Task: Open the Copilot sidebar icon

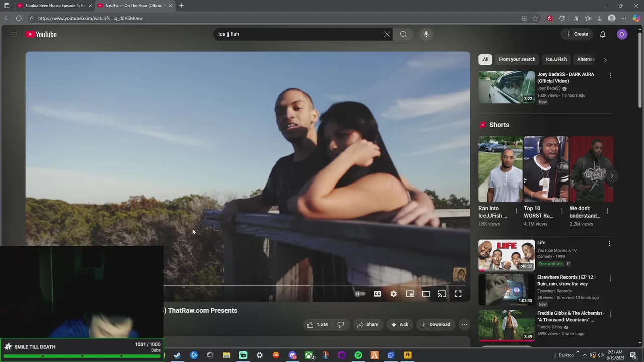Action: 636,18
